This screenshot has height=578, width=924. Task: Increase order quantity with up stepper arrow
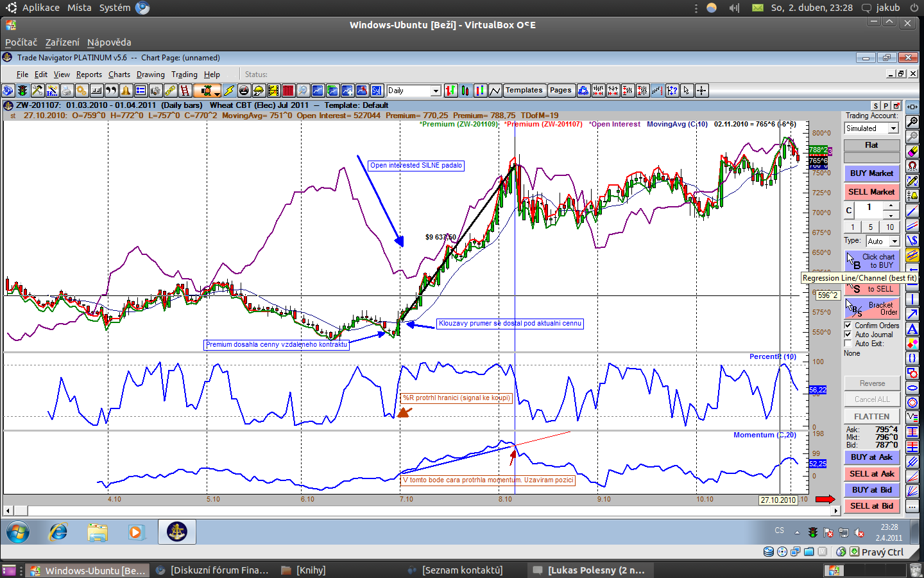click(890, 205)
